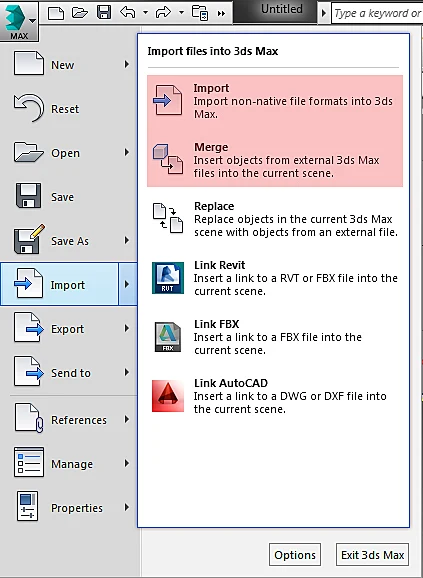This screenshot has width=423, height=578.
Task: Expand the Manage submenu arrow
Action: coord(127,463)
